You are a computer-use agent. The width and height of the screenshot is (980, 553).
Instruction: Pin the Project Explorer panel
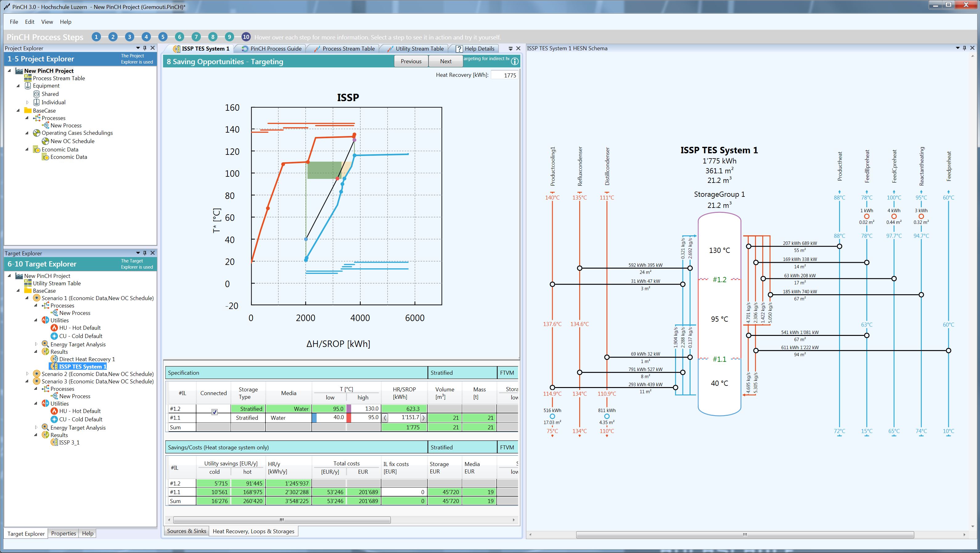145,48
